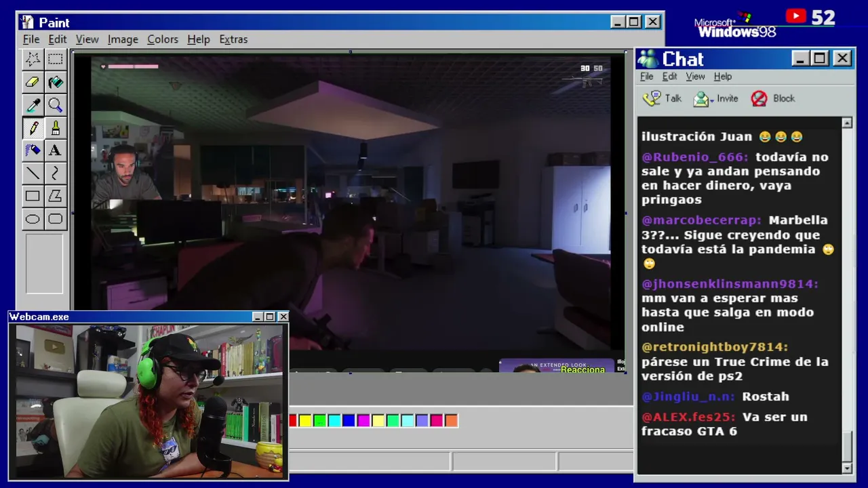
Task: Choose the magenta color swatch
Action: click(x=363, y=421)
